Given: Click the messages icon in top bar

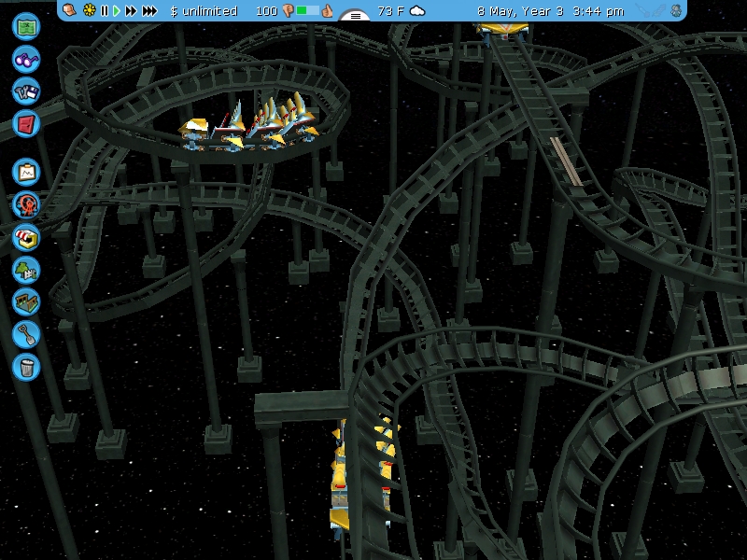Looking at the screenshot, I should point(69,10).
